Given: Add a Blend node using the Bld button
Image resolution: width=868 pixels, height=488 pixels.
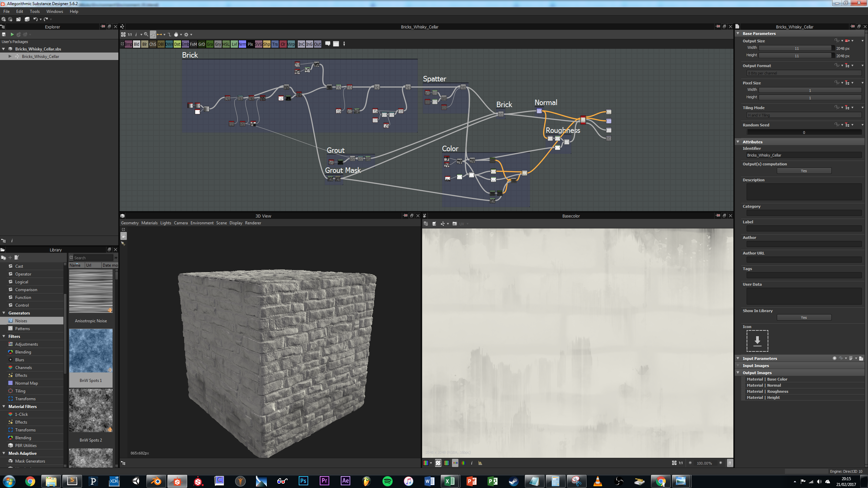Looking at the screenshot, I should pyautogui.click(x=136, y=44).
